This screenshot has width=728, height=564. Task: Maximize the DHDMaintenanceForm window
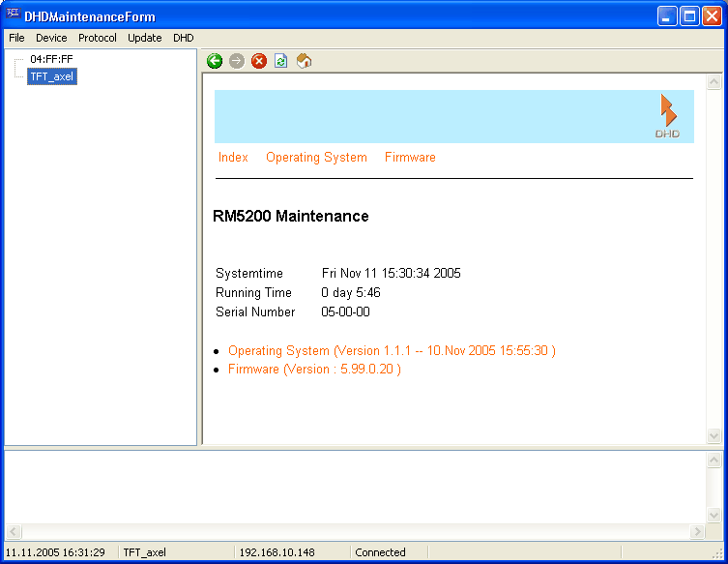click(x=689, y=16)
